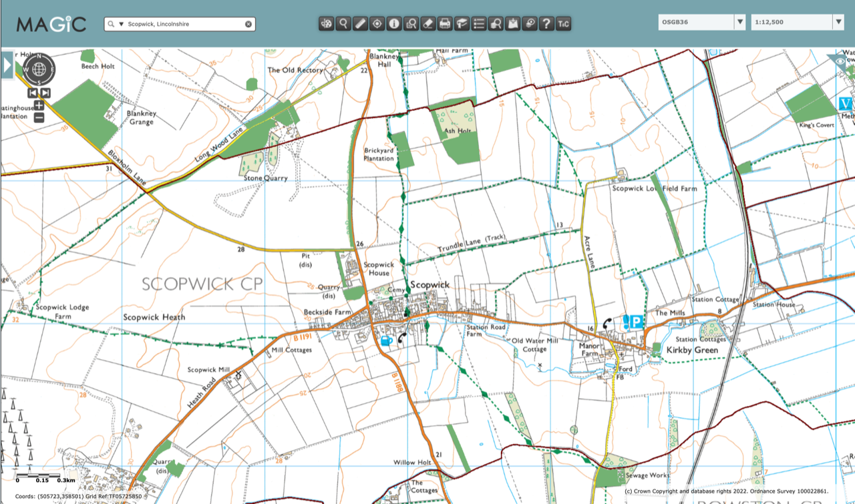
Task: Click the target locate tool
Action: point(377,24)
